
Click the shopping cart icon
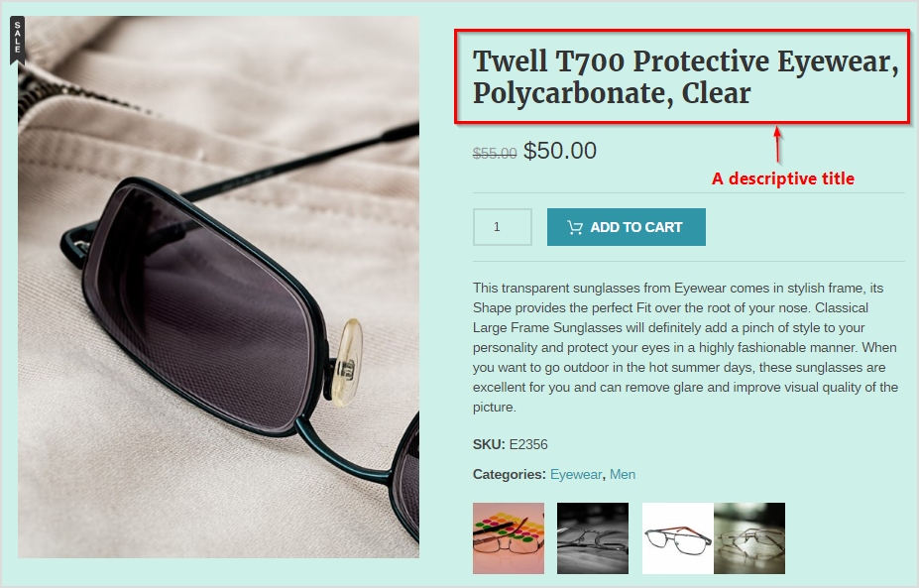point(575,227)
